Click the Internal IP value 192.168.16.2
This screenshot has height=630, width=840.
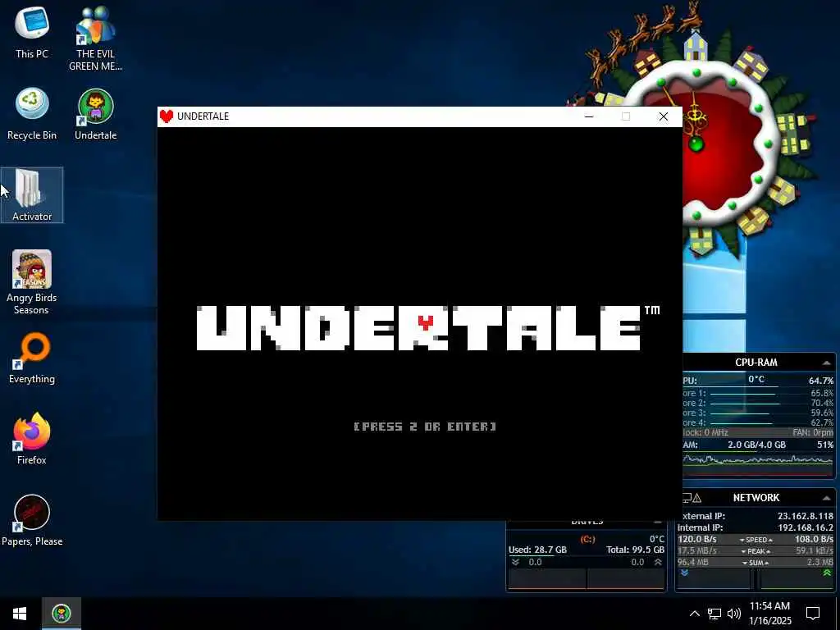[x=806, y=527]
